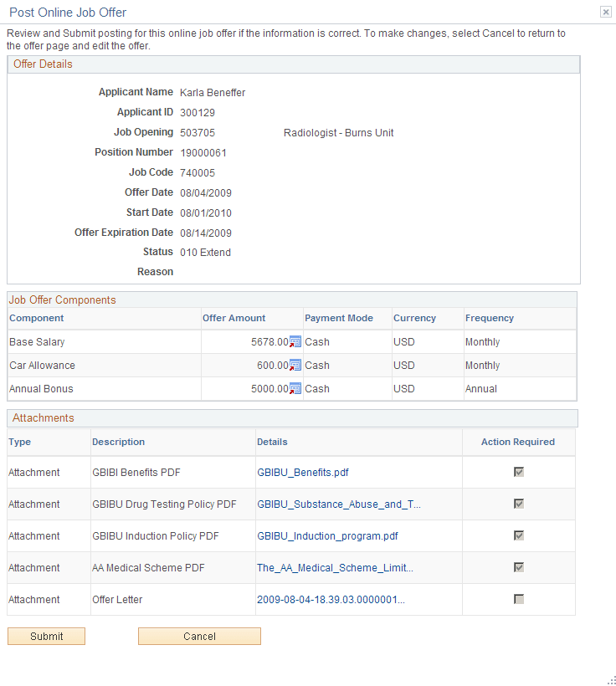Uncheck Action Required for AA Medical Scheme PDF
The height and width of the screenshot is (686, 616).
518,567
